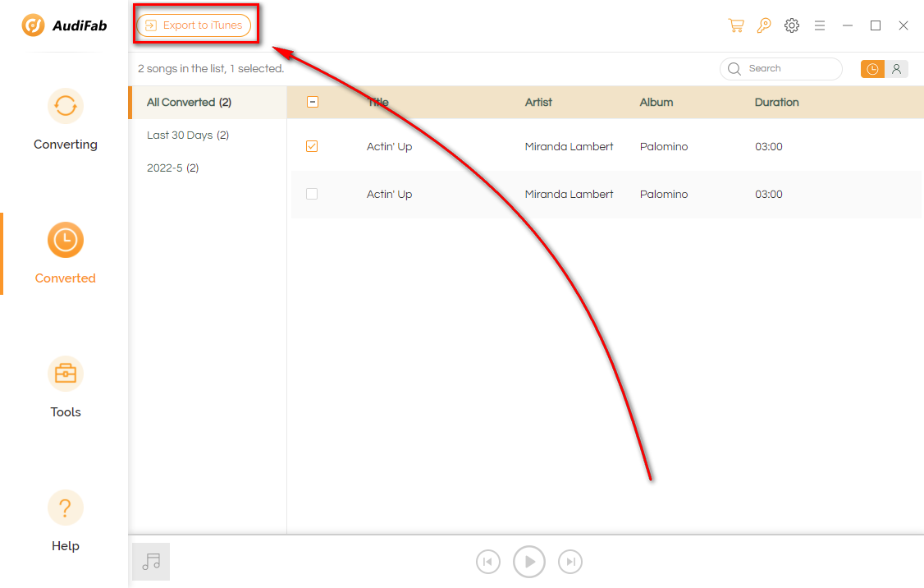Click the Artist column header

538,102
